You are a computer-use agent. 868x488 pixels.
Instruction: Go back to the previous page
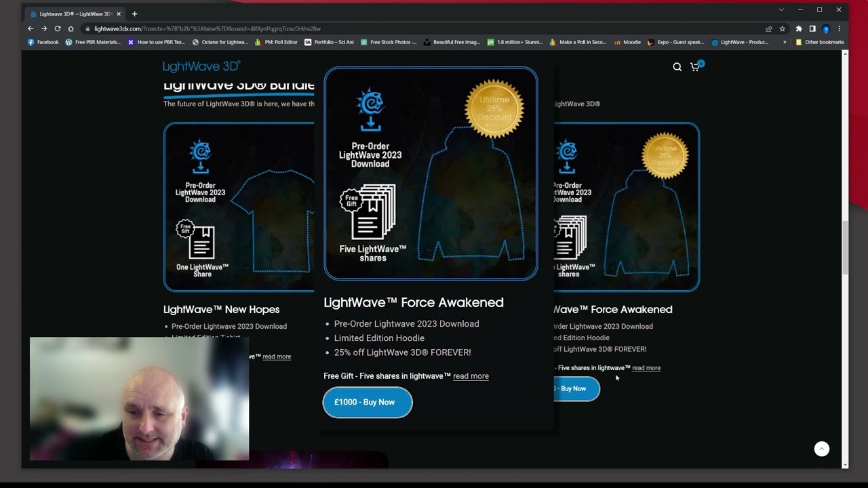[x=31, y=28]
